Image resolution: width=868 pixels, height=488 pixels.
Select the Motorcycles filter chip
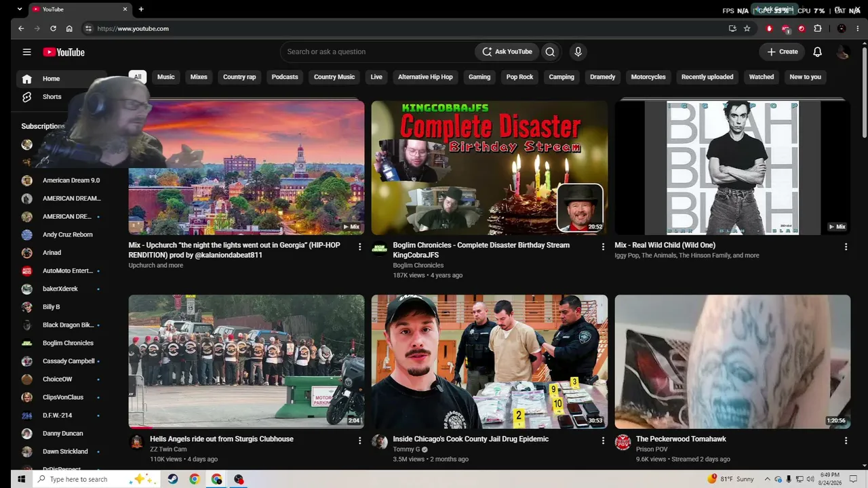click(x=648, y=77)
